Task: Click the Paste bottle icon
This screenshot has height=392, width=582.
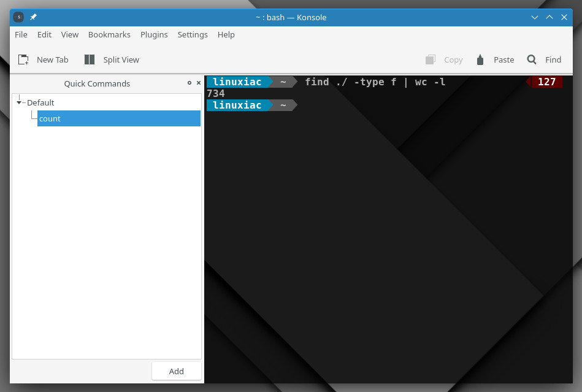Action: pyautogui.click(x=480, y=60)
